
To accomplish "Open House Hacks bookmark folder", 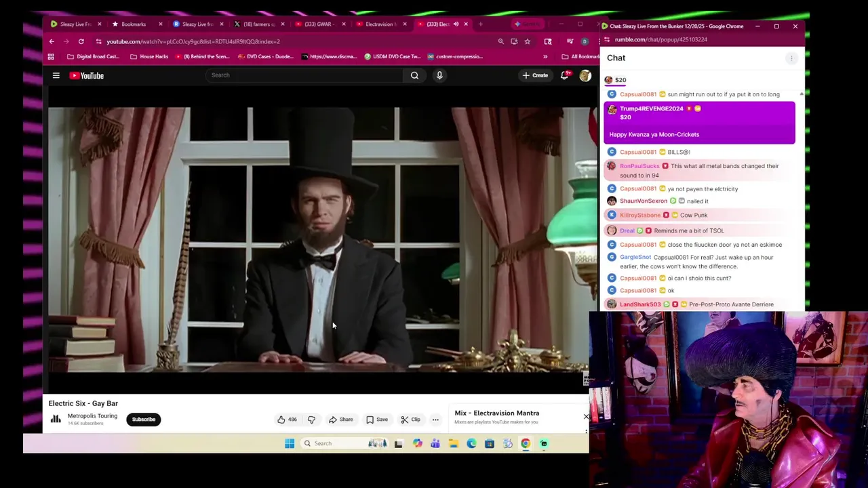I will pyautogui.click(x=149, y=57).
